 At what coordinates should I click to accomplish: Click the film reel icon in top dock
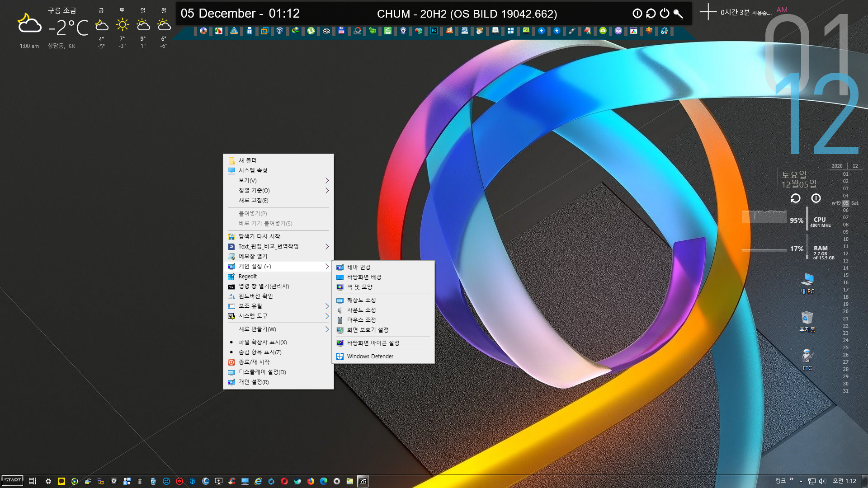point(326,31)
